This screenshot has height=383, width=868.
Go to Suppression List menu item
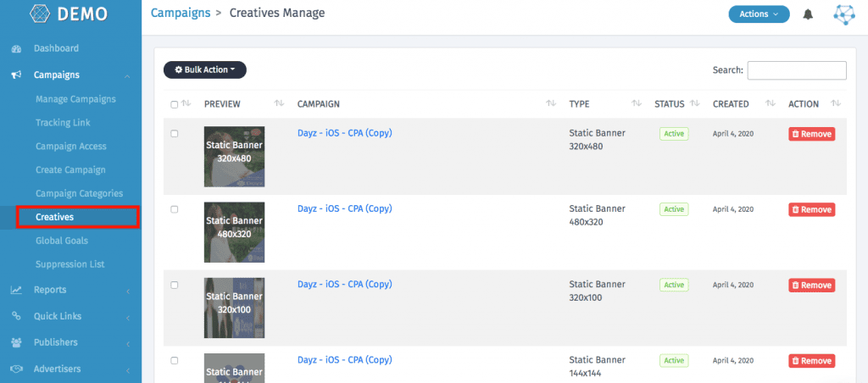[x=70, y=264]
